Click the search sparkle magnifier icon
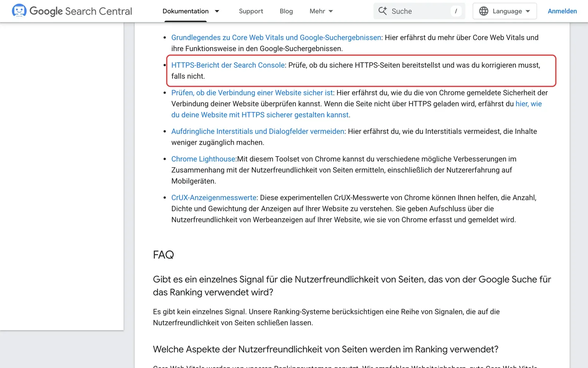This screenshot has width=588, height=368. (x=383, y=11)
